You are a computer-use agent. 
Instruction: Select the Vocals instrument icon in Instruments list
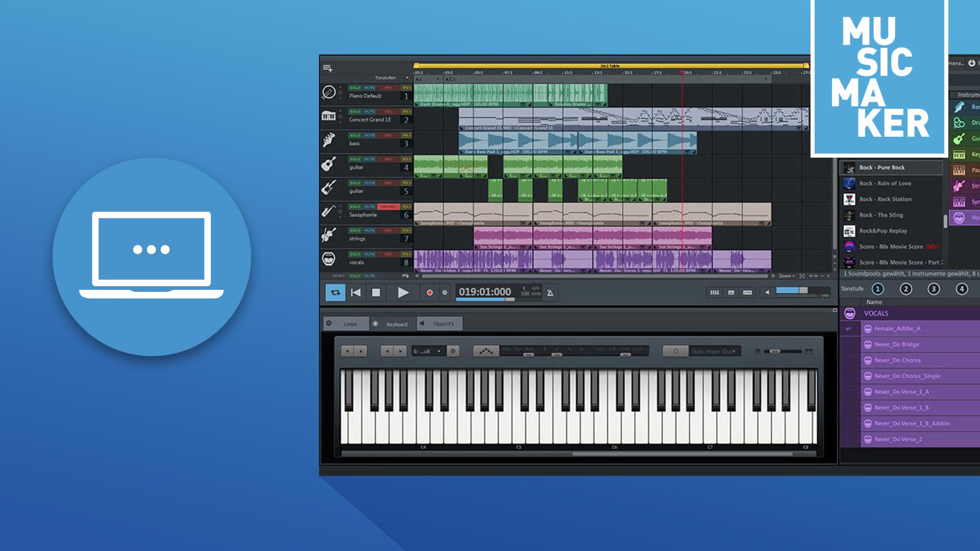click(x=960, y=217)
